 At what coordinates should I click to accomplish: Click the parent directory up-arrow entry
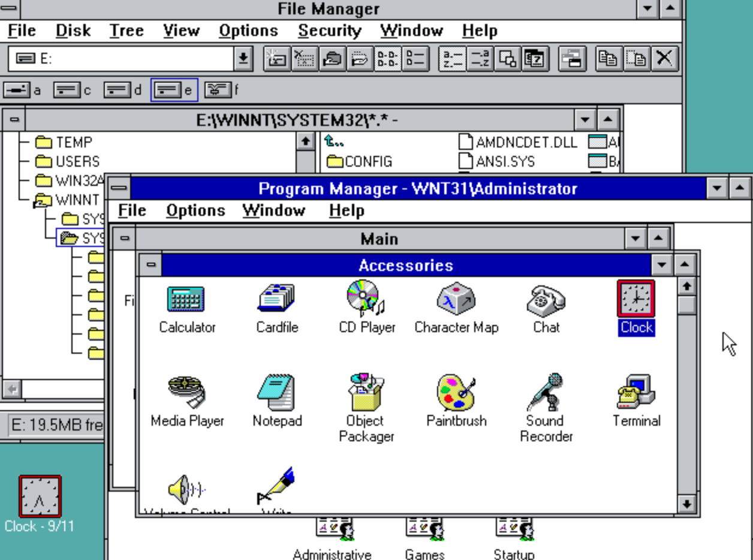(x=335, y=142)
